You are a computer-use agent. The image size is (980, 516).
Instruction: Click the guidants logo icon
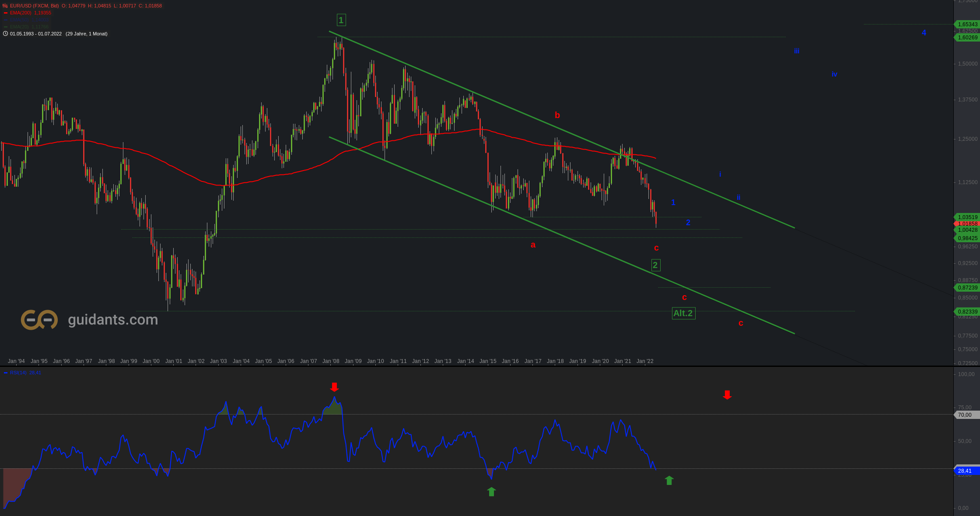click(39, 320)
